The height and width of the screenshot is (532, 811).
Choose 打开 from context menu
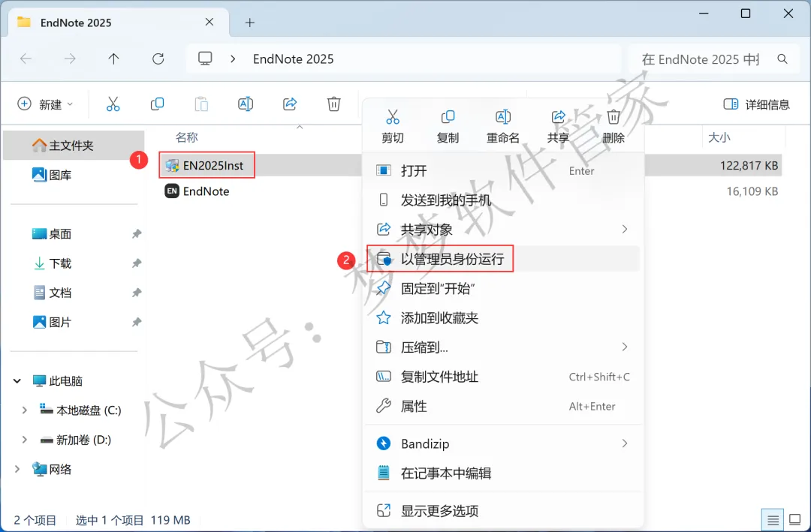coord(505,170)
